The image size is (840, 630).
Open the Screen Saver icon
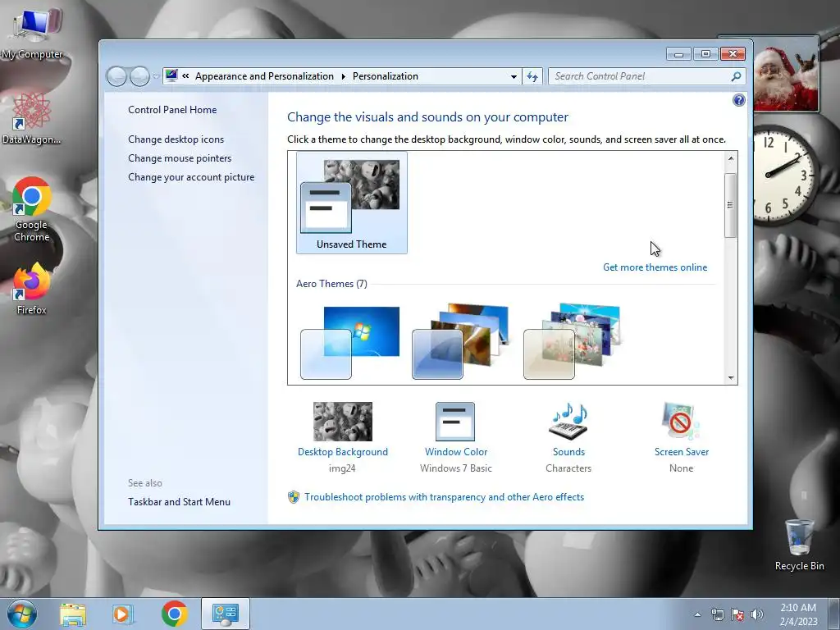681,422
